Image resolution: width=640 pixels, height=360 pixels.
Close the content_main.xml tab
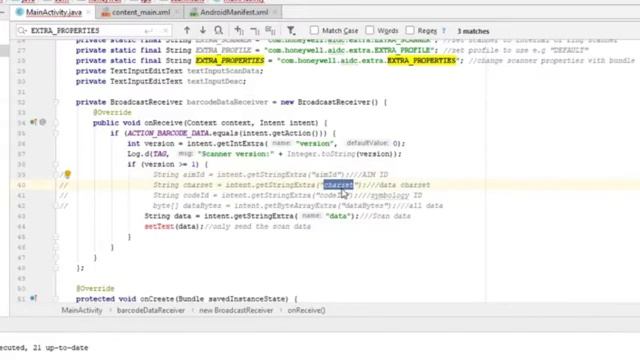177,12
